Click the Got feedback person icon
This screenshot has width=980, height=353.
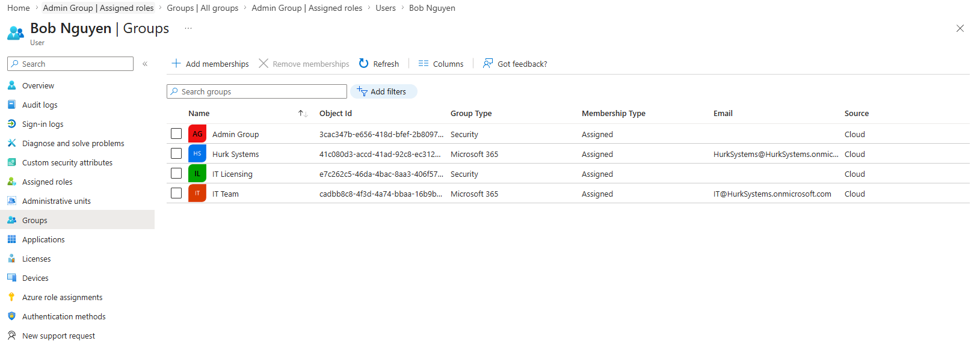(x=488, y=63)
